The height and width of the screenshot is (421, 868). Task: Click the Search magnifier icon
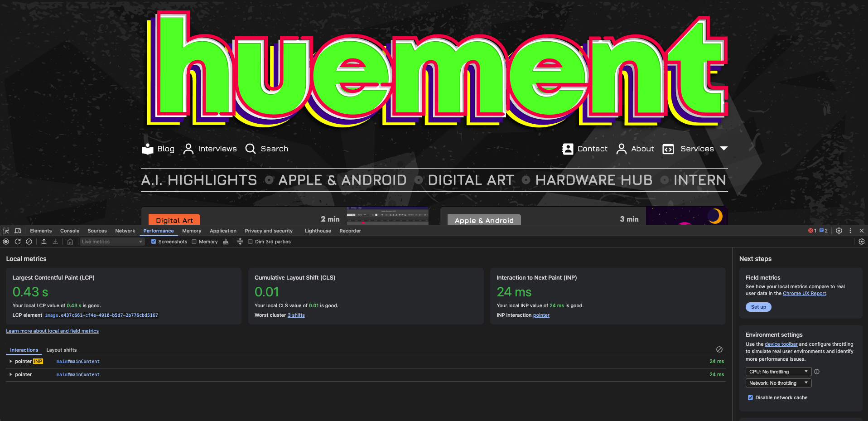(251, 149)
